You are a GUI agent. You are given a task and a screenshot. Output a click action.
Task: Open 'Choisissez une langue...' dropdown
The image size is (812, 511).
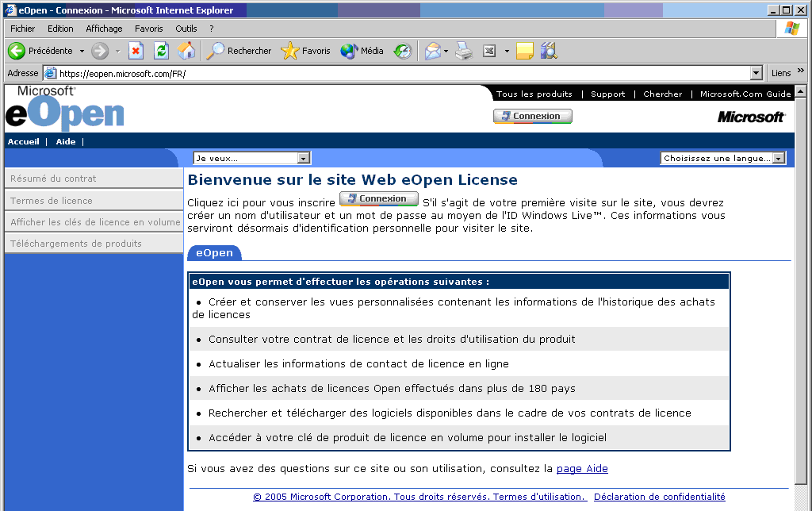723,158
